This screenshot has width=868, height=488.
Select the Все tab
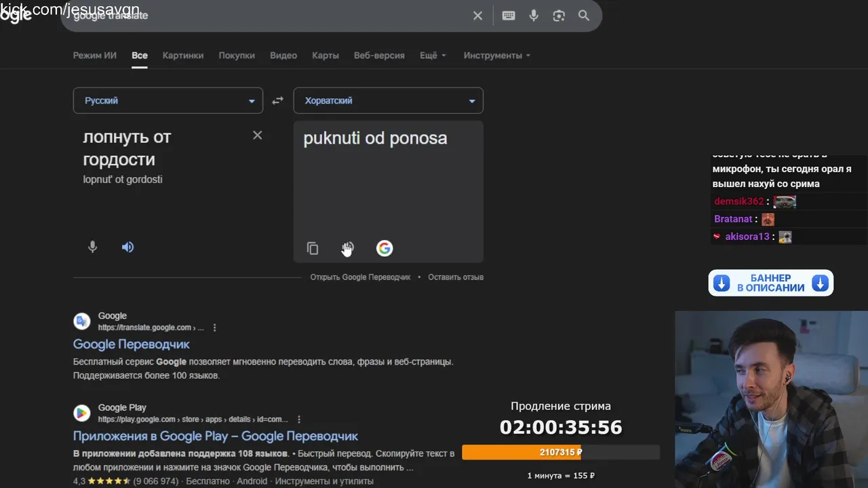[x=140, y=56]
